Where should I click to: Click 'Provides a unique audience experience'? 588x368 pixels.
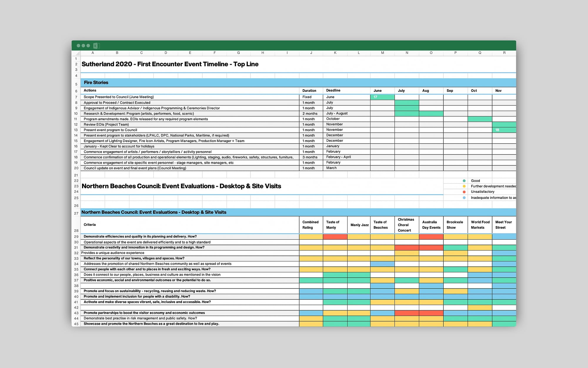tap(113, 253)
